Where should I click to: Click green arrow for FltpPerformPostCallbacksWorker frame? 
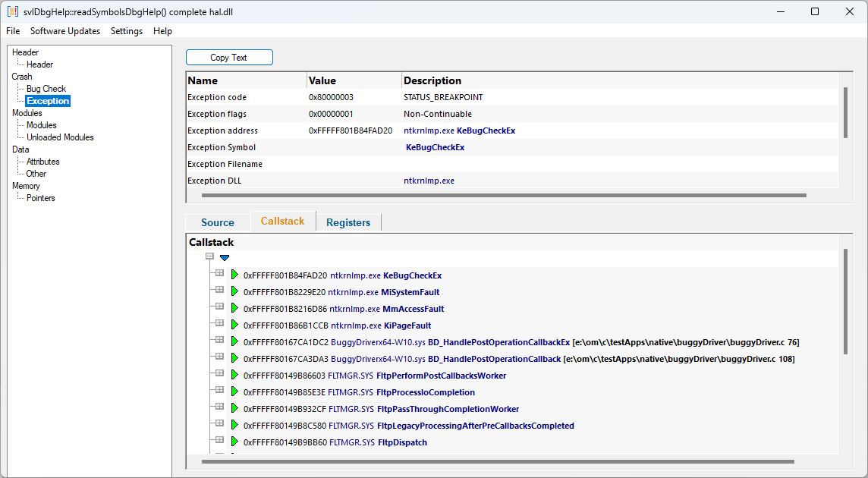pyautogui.click(x=234, y=374)
